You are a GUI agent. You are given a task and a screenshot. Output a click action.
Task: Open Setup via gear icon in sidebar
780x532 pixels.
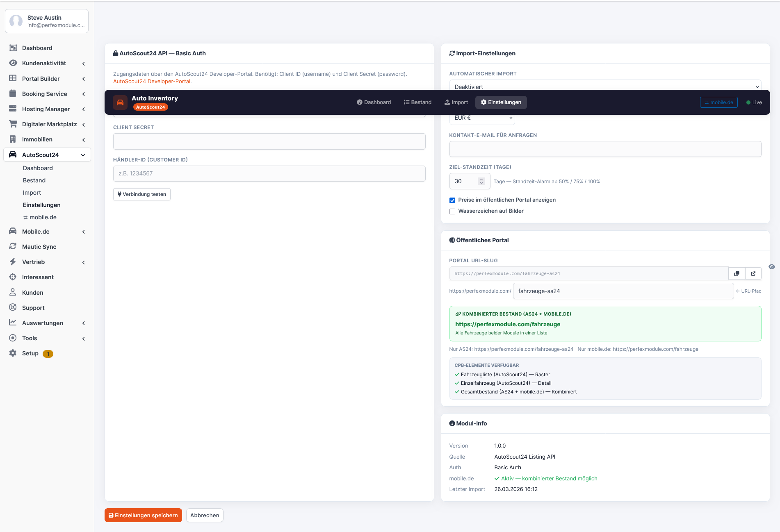coord(13,353)
